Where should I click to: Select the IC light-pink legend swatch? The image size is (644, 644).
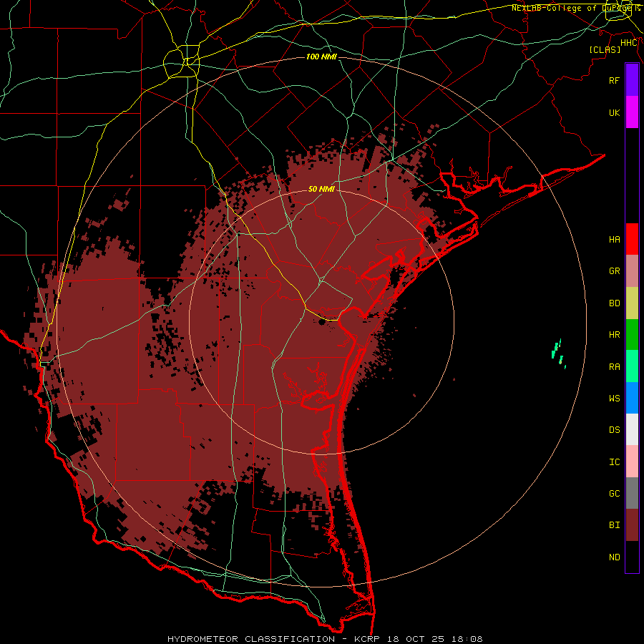(x=632, y=462)
